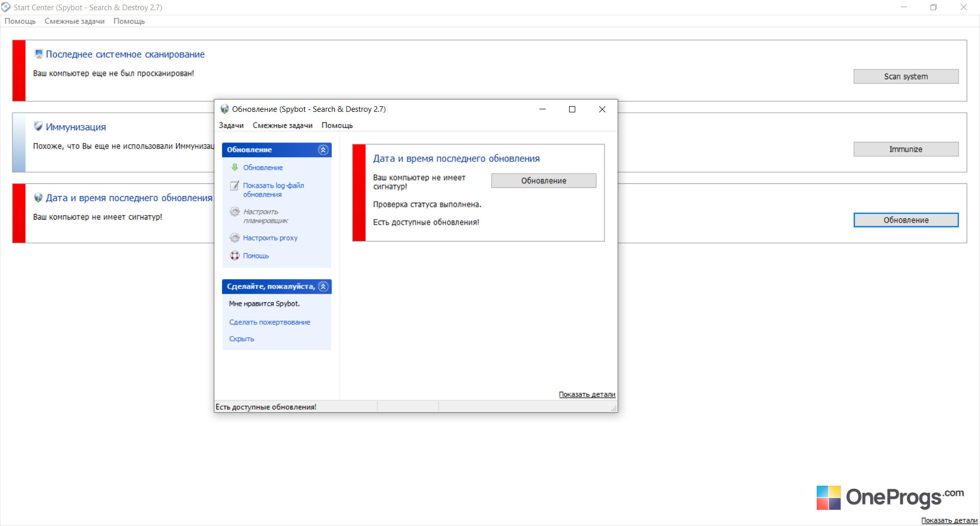Click the text "Мне нравится Spybot."

264,303
